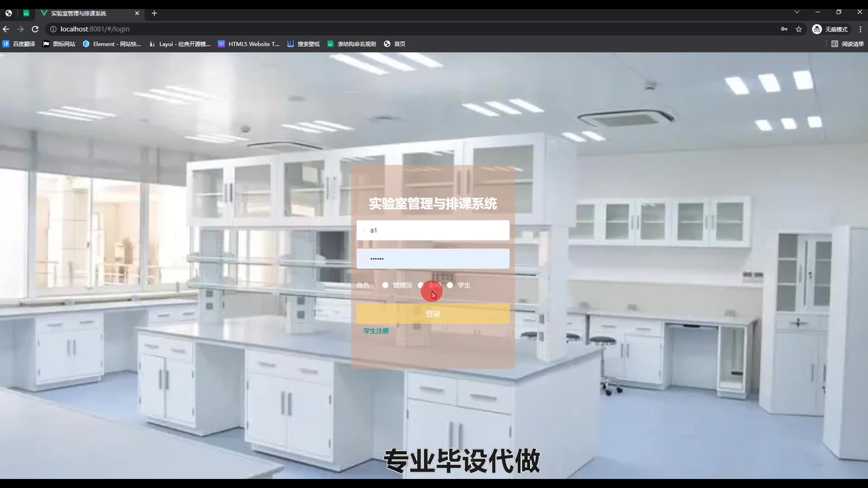Click the username field containing a1
Screen dimensions: 868x488
(433, 230)
